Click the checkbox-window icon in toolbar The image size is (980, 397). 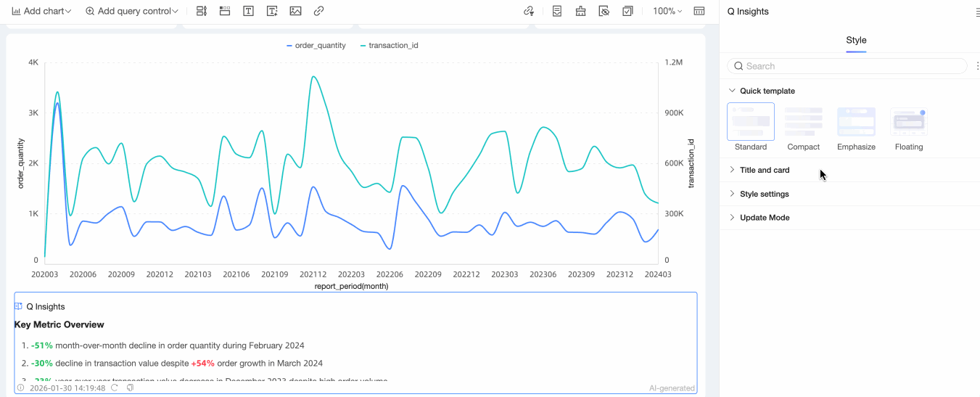(627, 12)
